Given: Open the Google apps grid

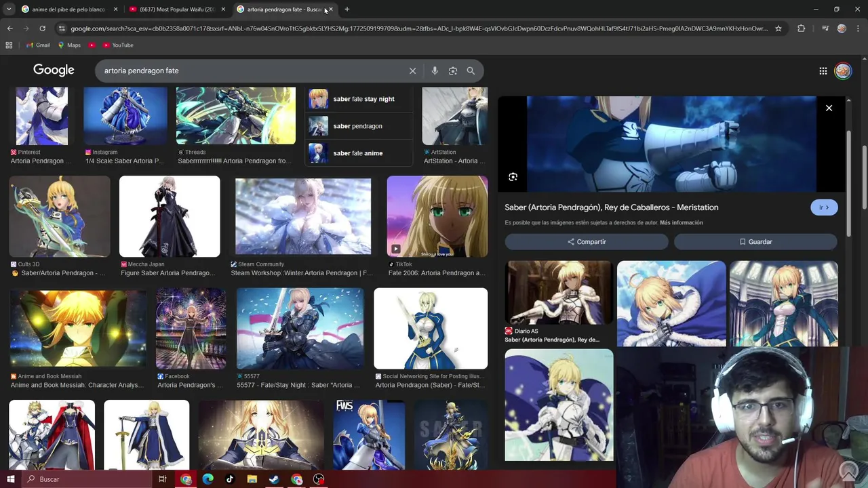Looking at the screenshot, I should (823, 70).
